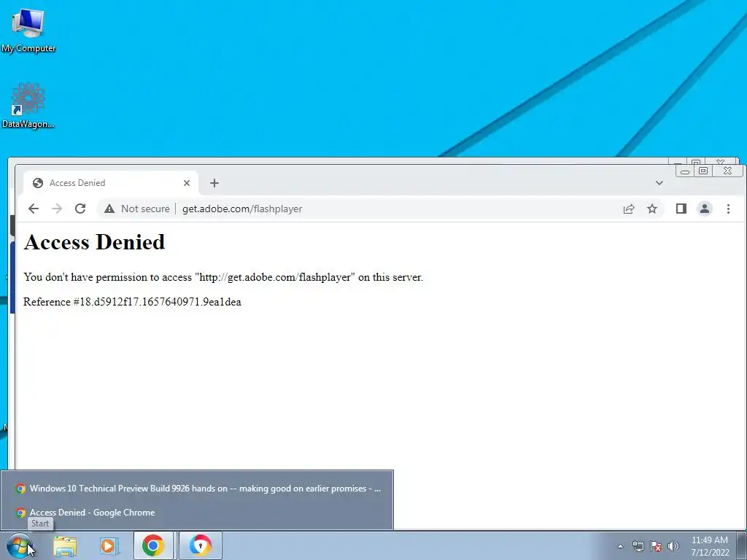Image resolution: width=747 pixels, height=560 pixels.
Task: Open Chrome three-dot menu
Action: (x=728, y=209)
